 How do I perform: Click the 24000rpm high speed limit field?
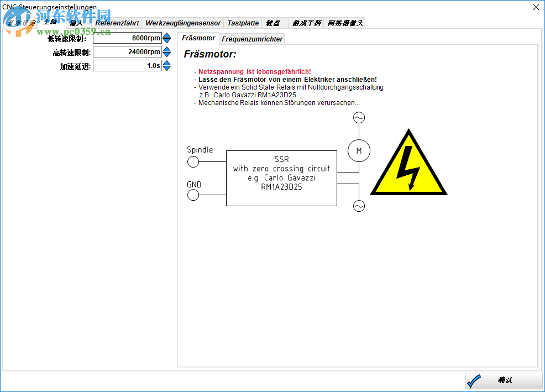click(x=127, y=52)
